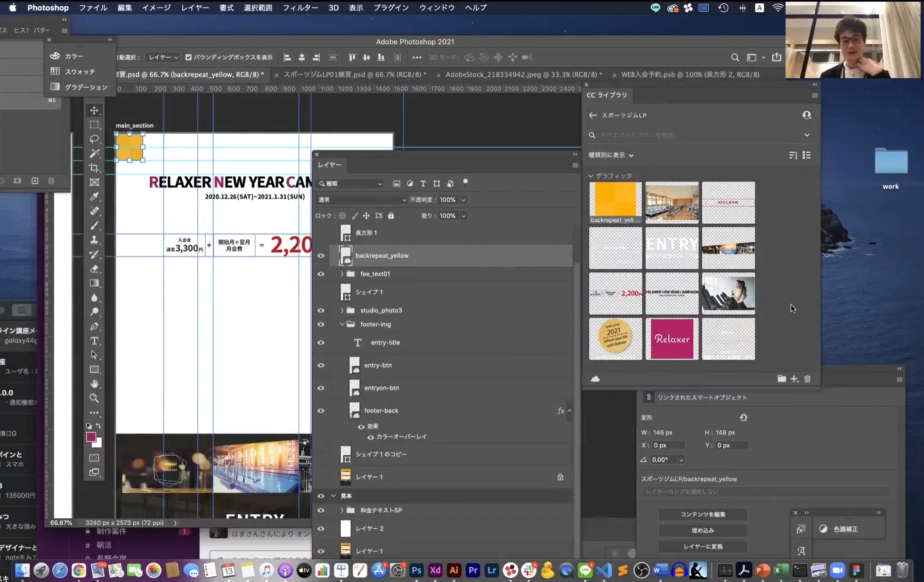Select the Frame tool
This screenshot has width=924, height=582.
(x=94, y=182)
